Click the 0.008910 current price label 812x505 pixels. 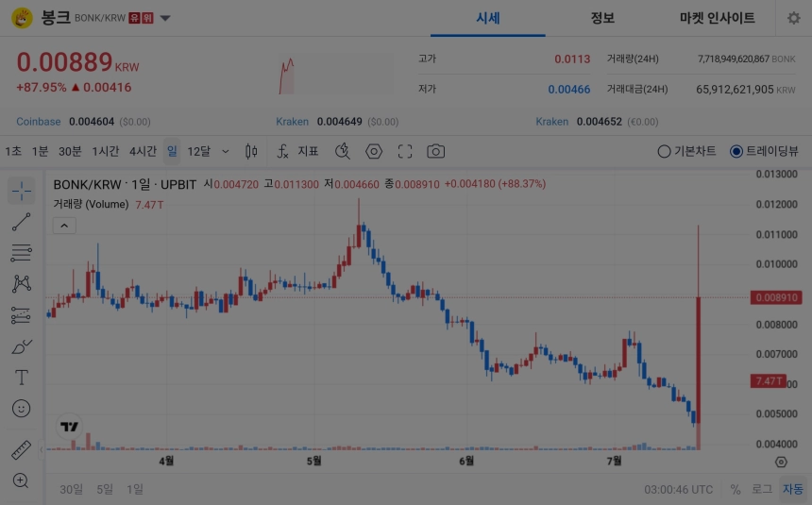pos(776,297)
